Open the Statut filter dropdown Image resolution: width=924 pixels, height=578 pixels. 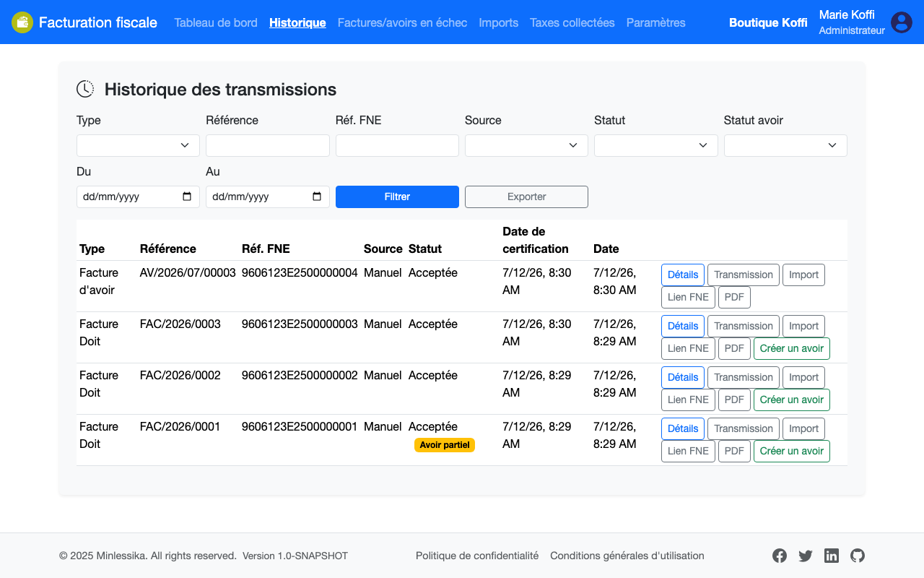655,145
